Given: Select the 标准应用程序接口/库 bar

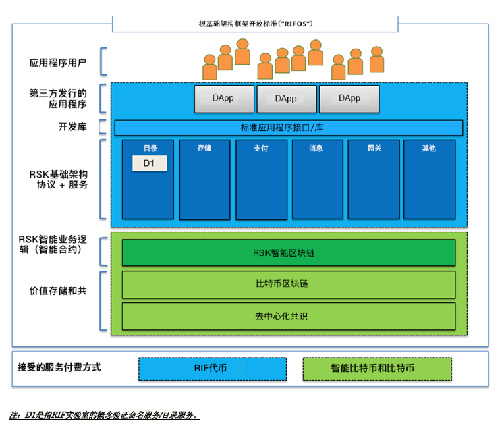Looking at the screenshot, I should tap(289, 128).
